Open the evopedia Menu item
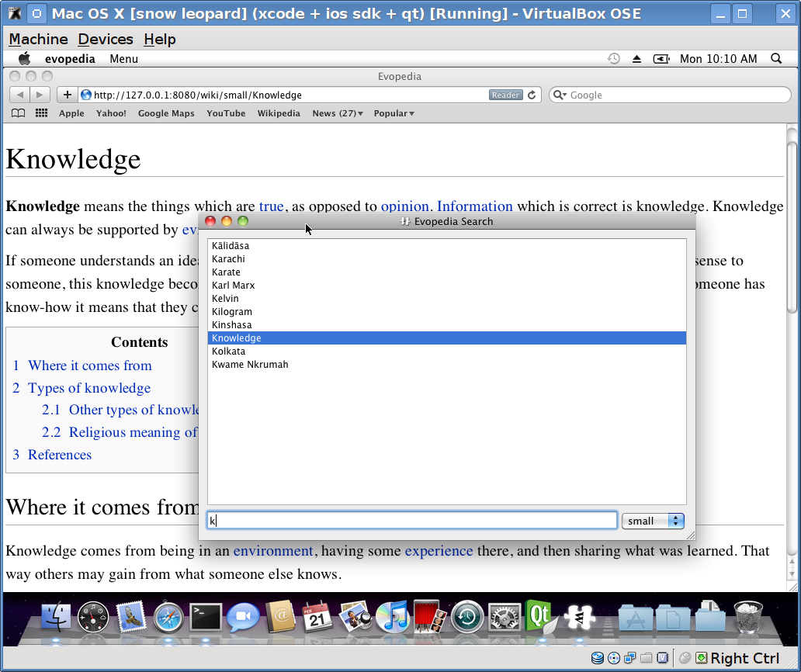Viewport: 801px width, 672px height. tap(123, 59)
